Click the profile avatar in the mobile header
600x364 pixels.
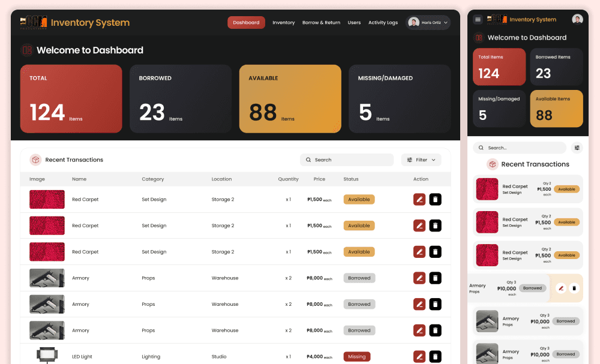tap(577, 19)
